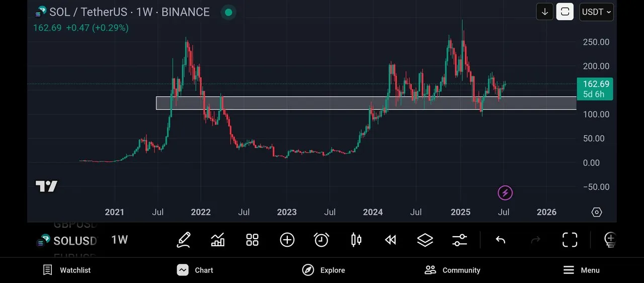Screen dimensions: 644x283
Task: Tap the purple lightning event marker
Action: coord(505,192)
